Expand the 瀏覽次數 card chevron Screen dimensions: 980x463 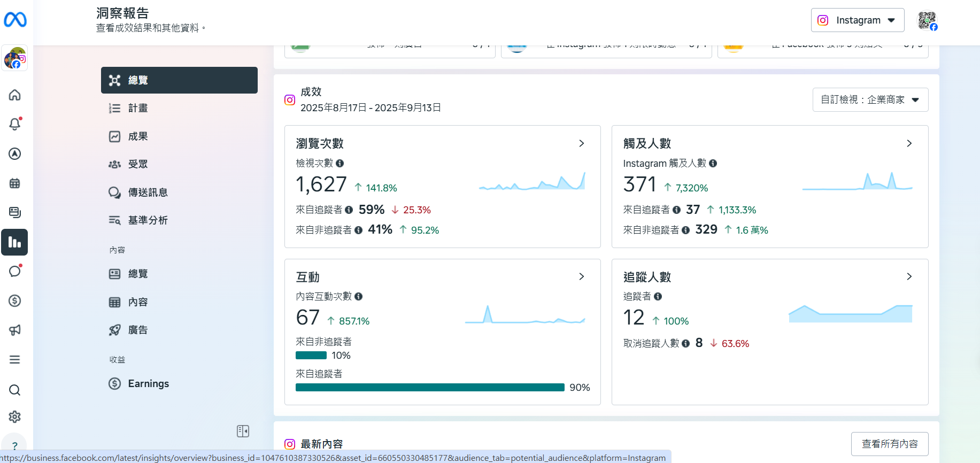pyautogui.click(x=582, y=143)
